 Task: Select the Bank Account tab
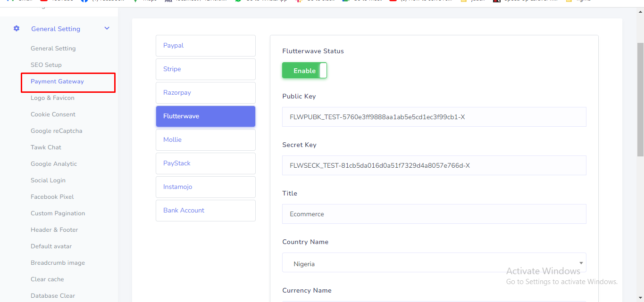point(205,211)
